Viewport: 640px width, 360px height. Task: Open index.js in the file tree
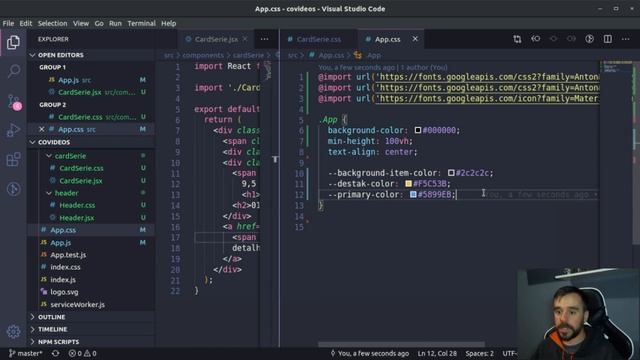tap(91, 280)
